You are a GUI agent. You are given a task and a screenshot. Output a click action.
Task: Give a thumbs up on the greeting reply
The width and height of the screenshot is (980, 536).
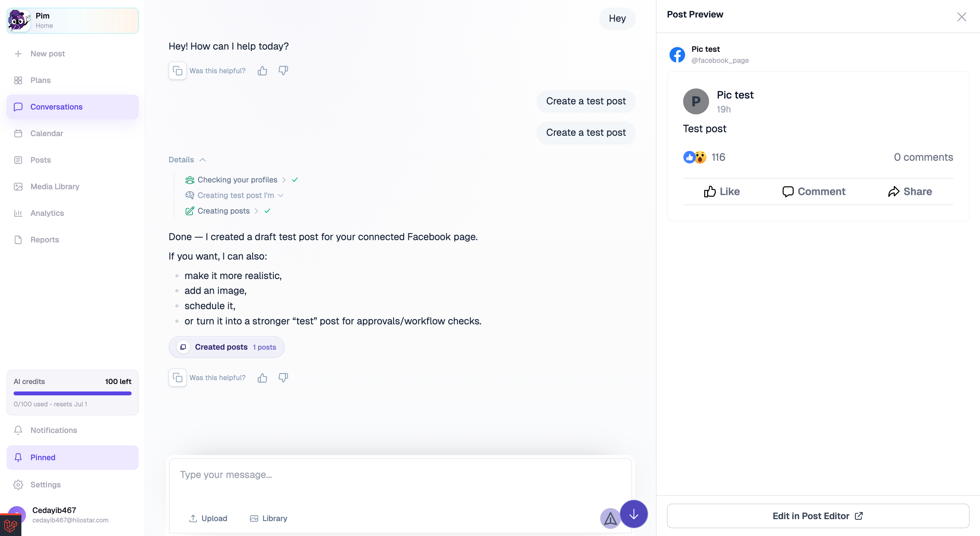pyautogui.click(x=262, y=71)
